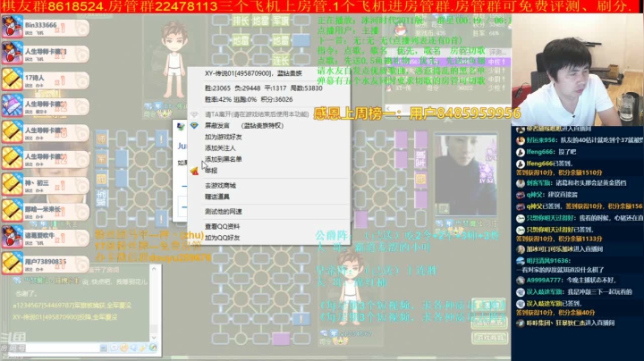Choose 加为QQ好友 menu entry
644x361 pixels.
222,238
